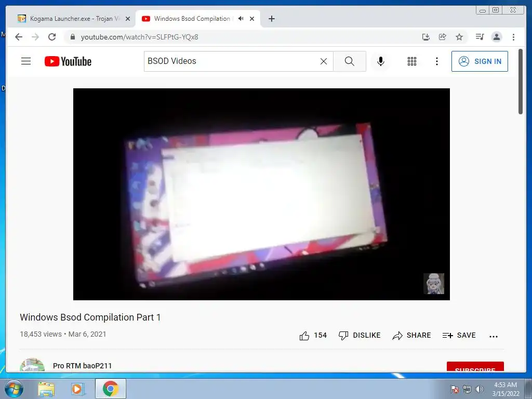Share this page using share icon
The width and height of the screenshot is (532, 399).
tap(443, 37)
